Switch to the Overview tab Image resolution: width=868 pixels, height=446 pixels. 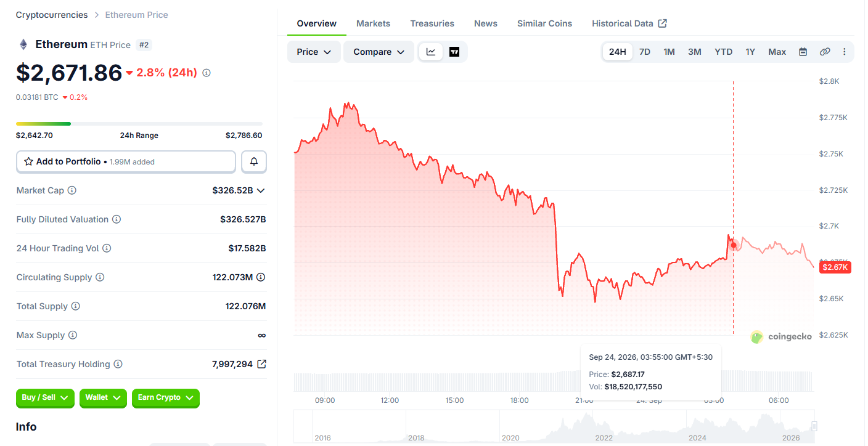[x=317, y=23]
